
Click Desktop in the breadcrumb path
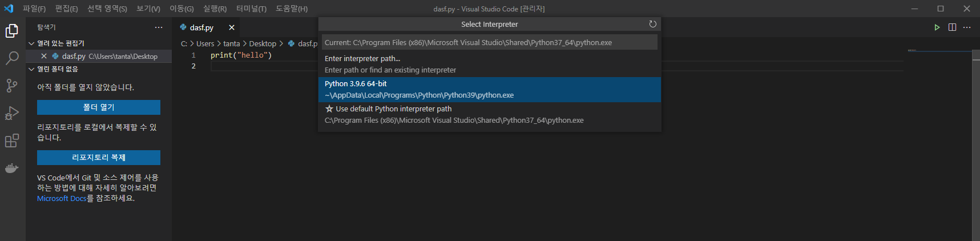point(263,43)
